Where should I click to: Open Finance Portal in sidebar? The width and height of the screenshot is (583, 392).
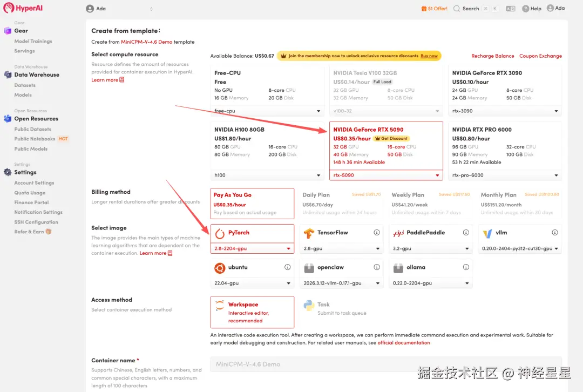[31, 202]
